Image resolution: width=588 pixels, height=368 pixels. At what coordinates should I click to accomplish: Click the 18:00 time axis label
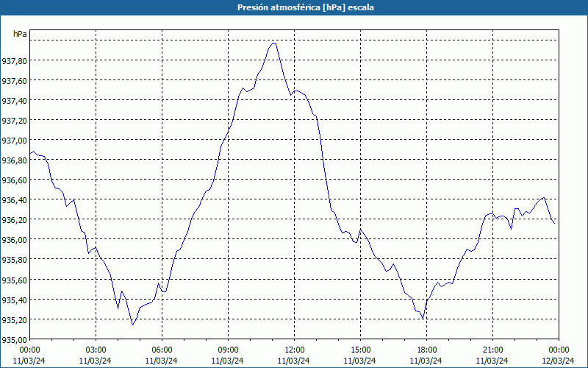426,350
